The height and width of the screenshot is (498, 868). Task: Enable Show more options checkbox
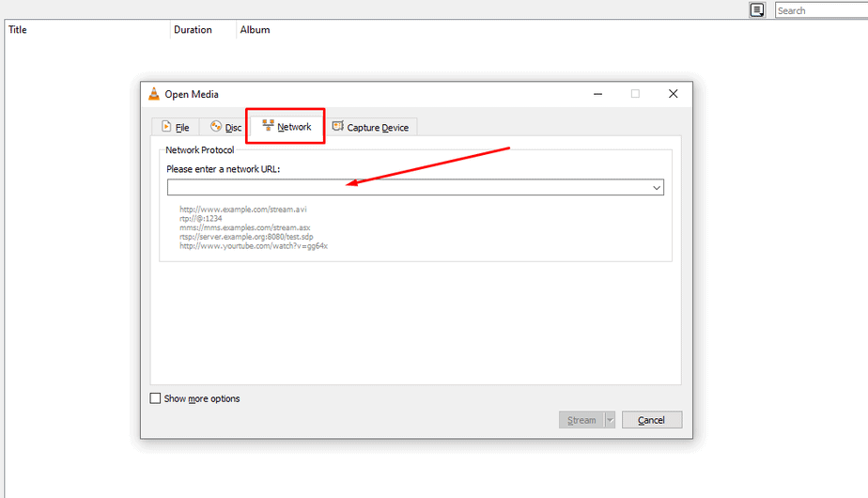coord(156,398)
